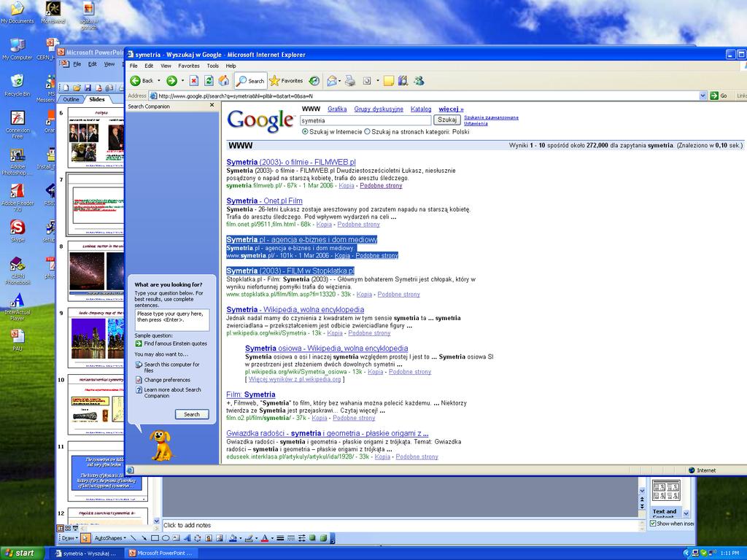Image resolution: width=747 pixels, height=560 pixels.
Task: Click the yellow note icon in IE toolbar
Action: pyautogui.click(x=389, y=81)
